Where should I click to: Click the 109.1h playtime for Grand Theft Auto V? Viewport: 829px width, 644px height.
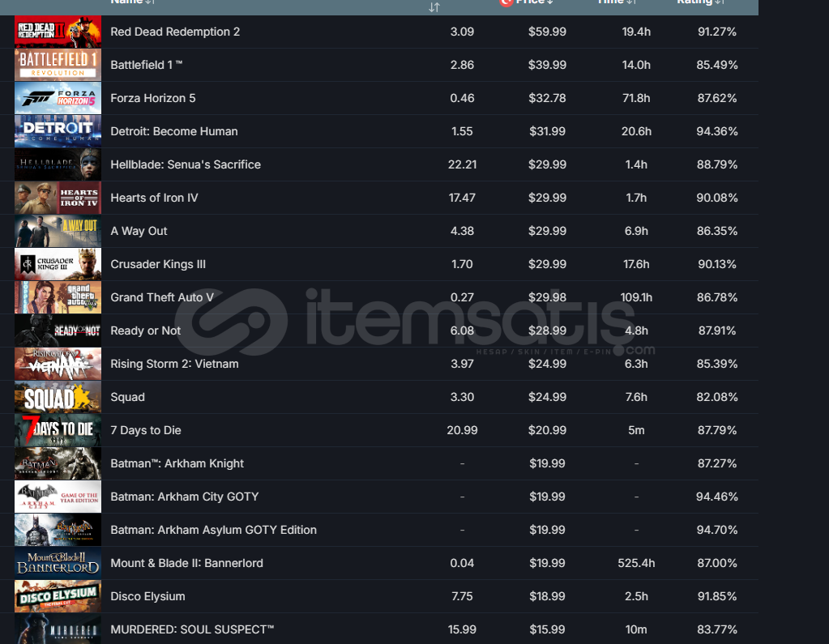tap(636, 298)
